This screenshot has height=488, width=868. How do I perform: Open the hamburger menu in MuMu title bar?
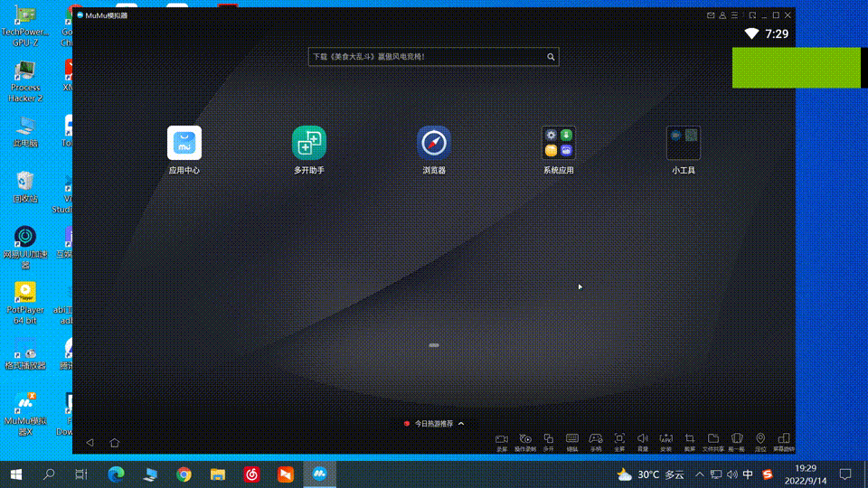734,15
